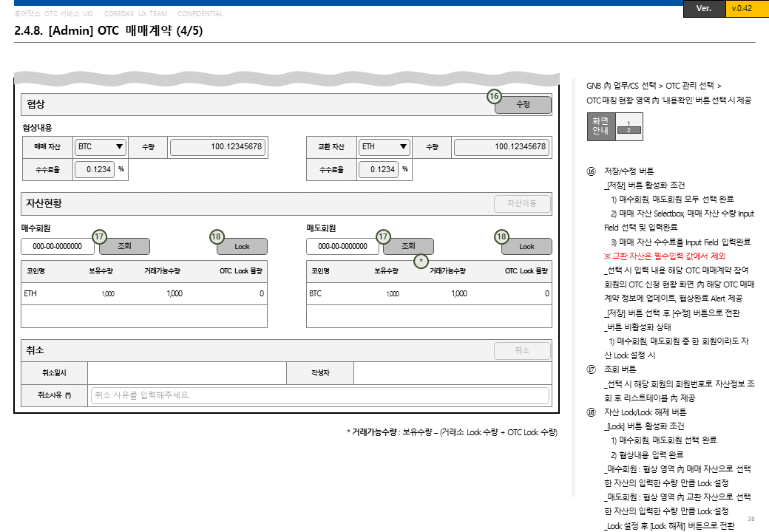The width and height of the screenshot is (769, 532).
Task: Click the disabled 자산이동 button
Action: (x=522, y=204)
